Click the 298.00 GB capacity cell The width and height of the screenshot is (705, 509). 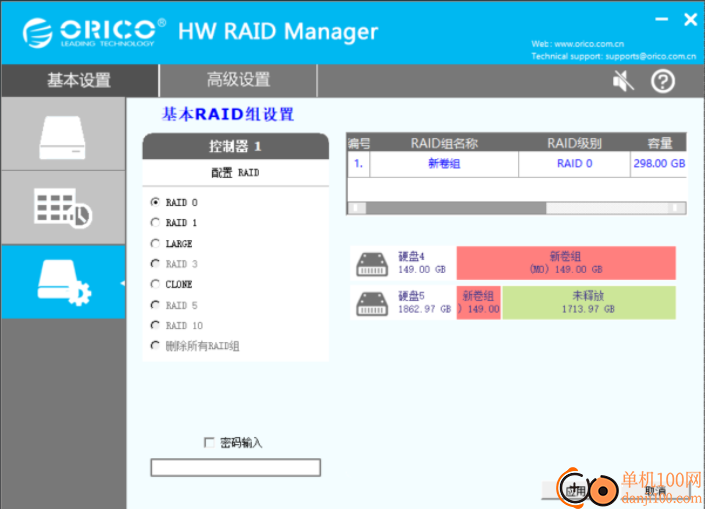coord(659,164)
